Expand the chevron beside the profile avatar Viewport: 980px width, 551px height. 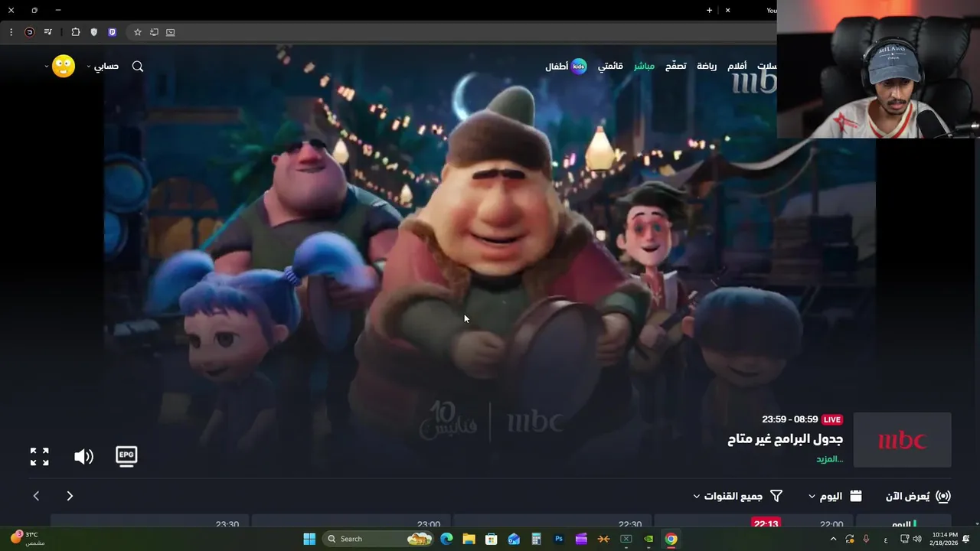point(47,67)
